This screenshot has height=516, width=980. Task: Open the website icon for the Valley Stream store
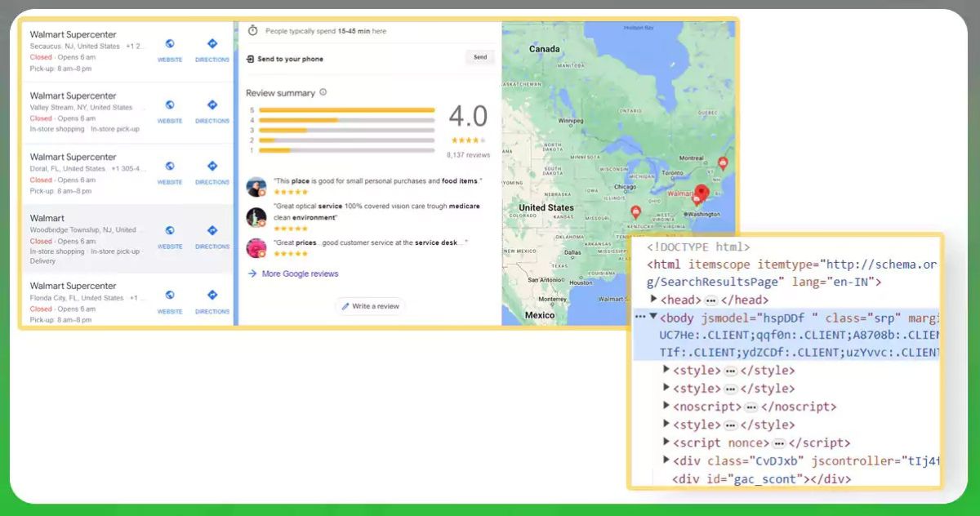click(170, 105)
